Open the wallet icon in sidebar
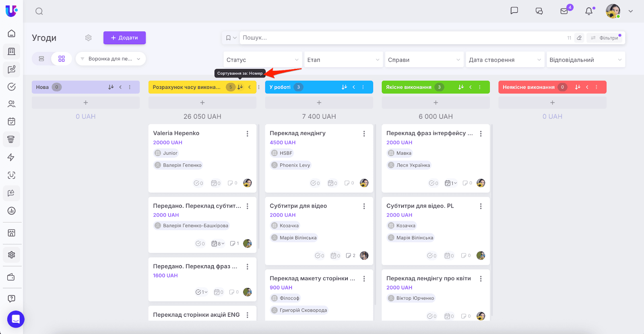This screenshot has height=334, width=644. click(x=11, y=277)
